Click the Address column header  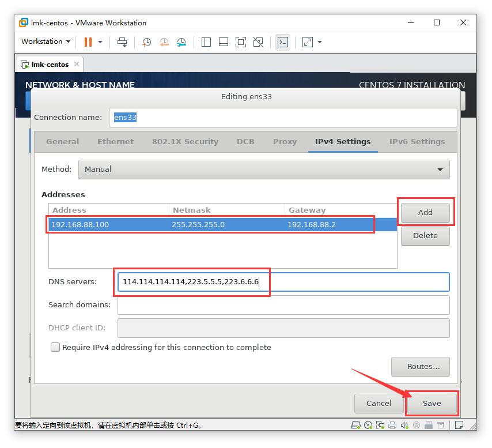coord(108,210)
